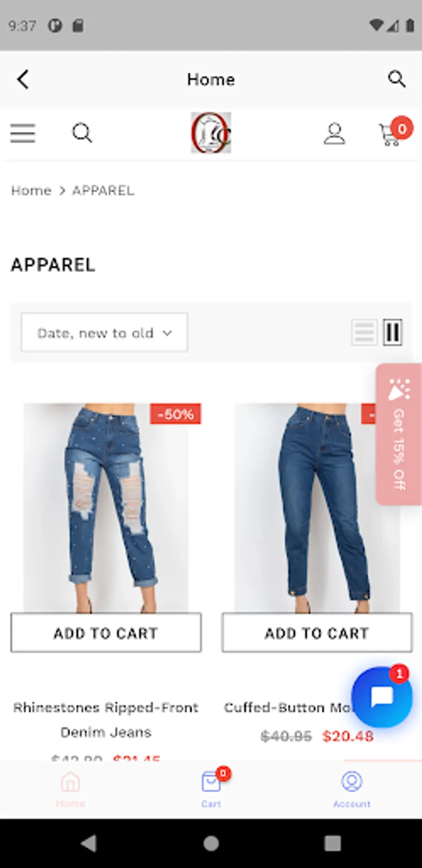The width and height of the screenshot is (422, 868).
Task: Tap the back arrow in header
Action: click(x=23, y=79)
